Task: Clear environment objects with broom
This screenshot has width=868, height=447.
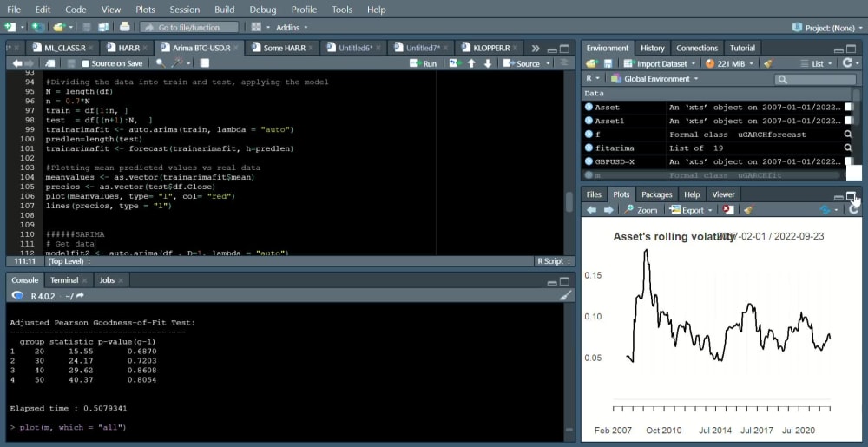Action: (768, 63)
